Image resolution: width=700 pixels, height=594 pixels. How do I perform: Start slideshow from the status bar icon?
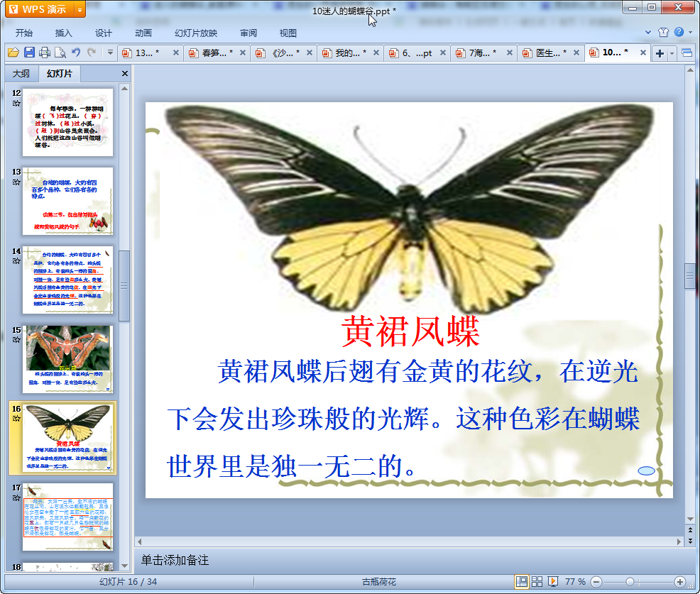click(x=552, y=581)
